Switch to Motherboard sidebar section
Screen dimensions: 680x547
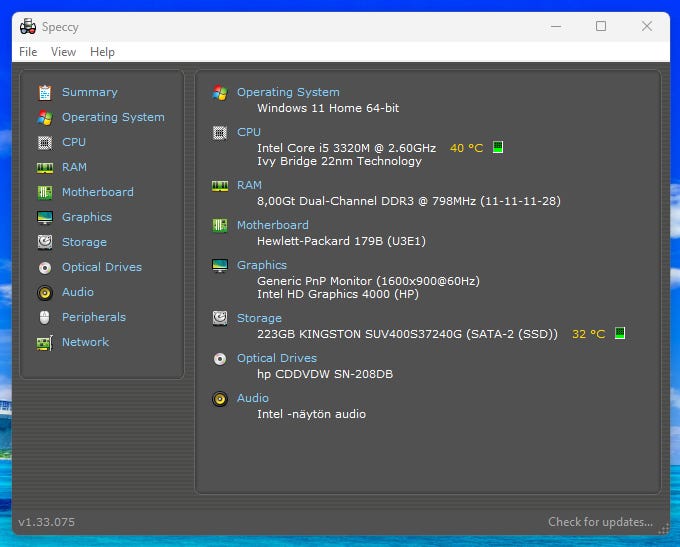tap(98, 192)
